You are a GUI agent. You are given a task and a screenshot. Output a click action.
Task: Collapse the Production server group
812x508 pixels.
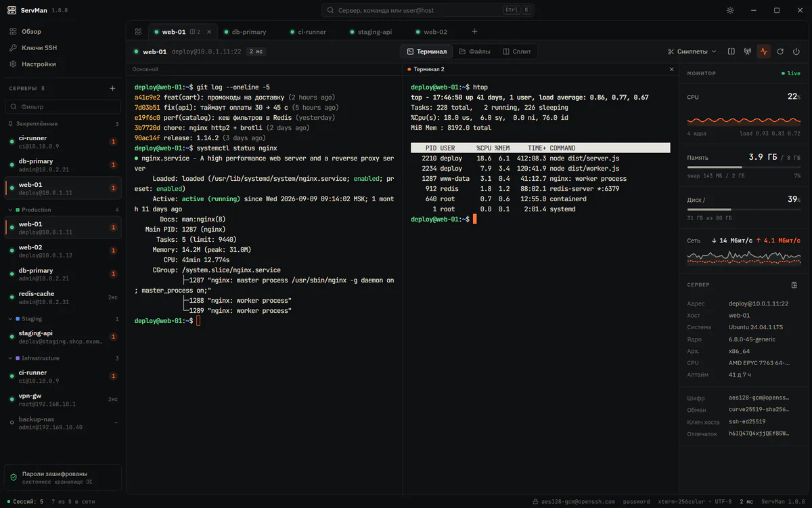63,210
